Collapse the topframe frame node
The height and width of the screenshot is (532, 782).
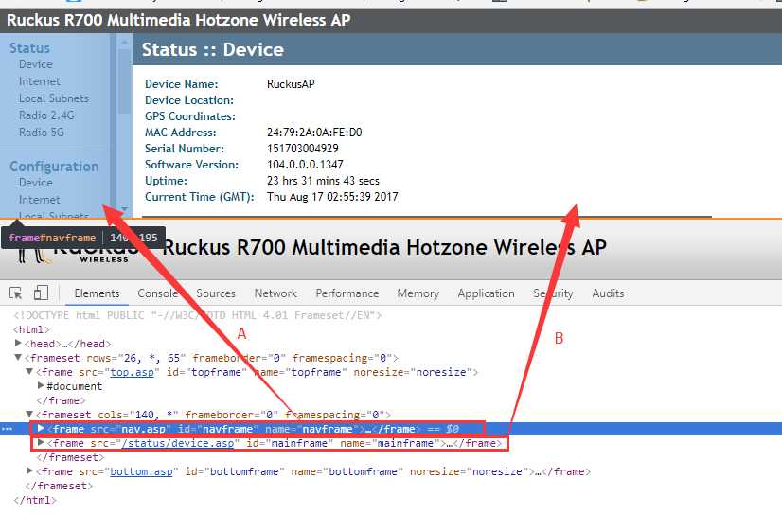tap(29, 371)
